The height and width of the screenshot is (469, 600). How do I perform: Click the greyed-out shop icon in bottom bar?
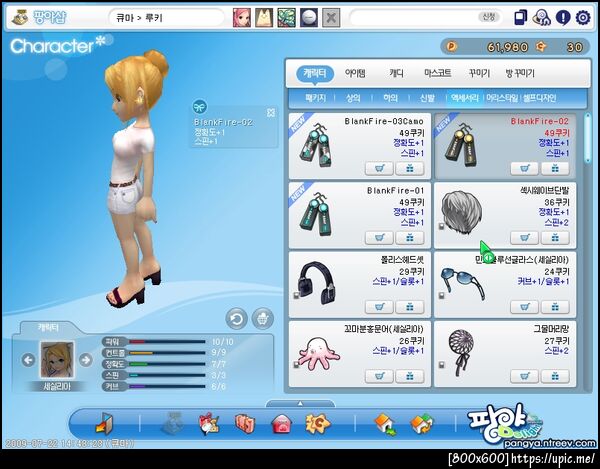(x=172, y=423)
